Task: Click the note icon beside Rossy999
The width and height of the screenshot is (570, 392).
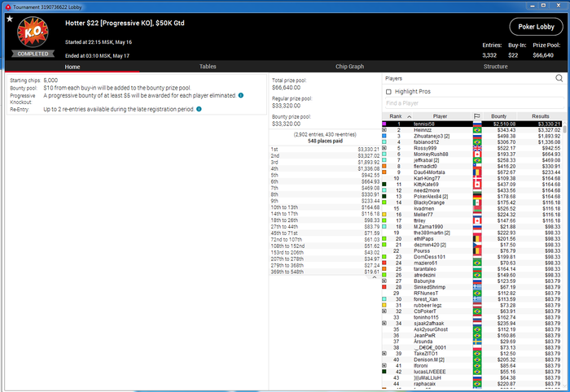Action: 384,148
